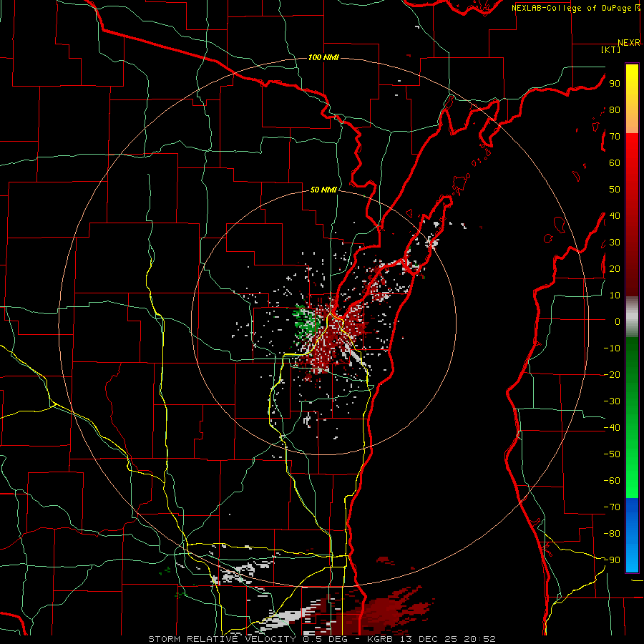Click the [KT] units label above the color scale
This screenshot has height=644, width=644.
click(611, 49)
